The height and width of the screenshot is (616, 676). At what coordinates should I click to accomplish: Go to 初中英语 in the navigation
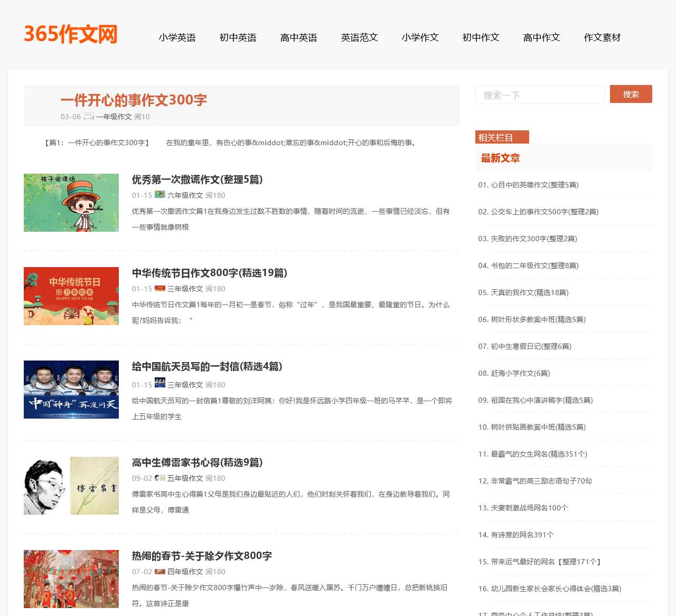pos(238,37)
